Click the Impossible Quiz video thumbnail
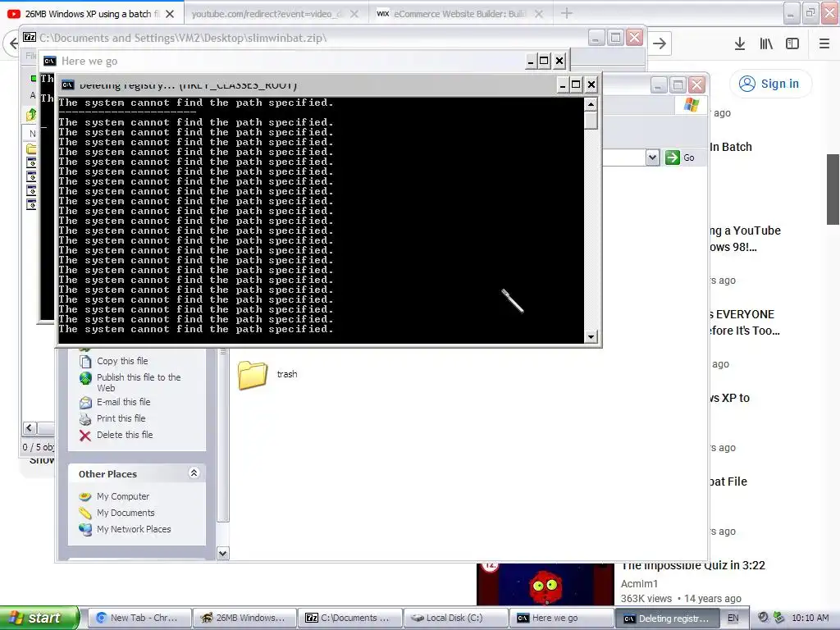 pyautogui.click(x=545, y=584)
